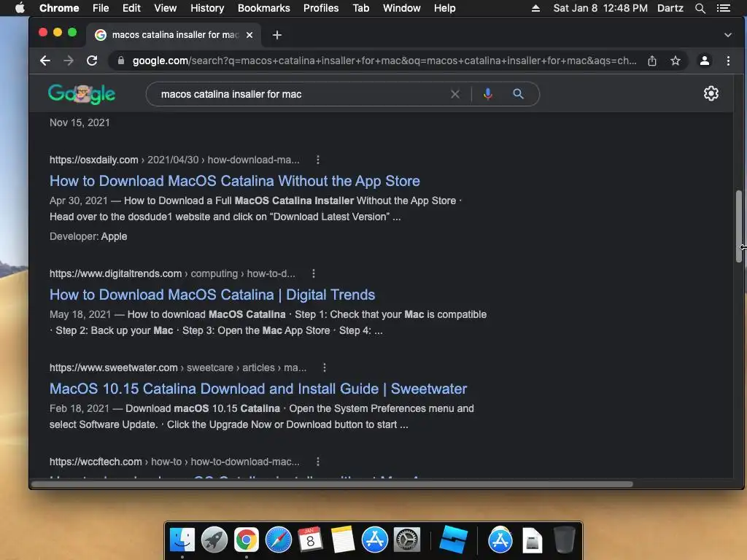This screenshot has width=747, height=560.
Task: Reload the Google search page
Action: tap(92, 61)
